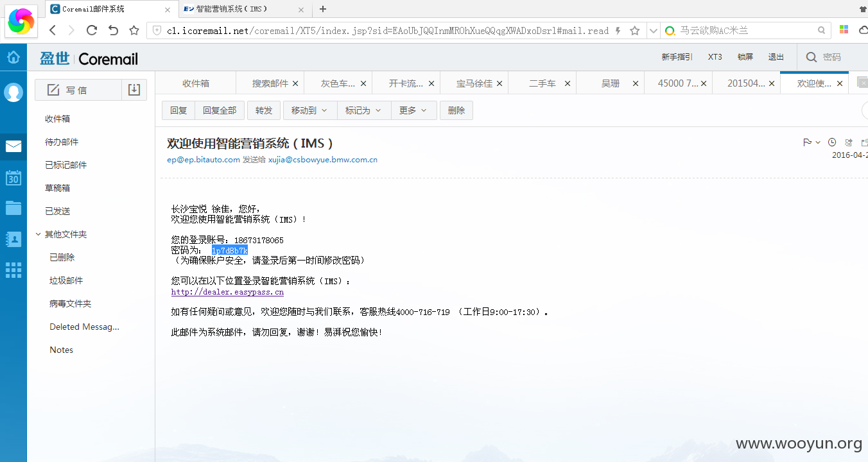Click the 锁屏 lock screen link
The height and width of the screenshot is (462, 868).
pos(745,57)
